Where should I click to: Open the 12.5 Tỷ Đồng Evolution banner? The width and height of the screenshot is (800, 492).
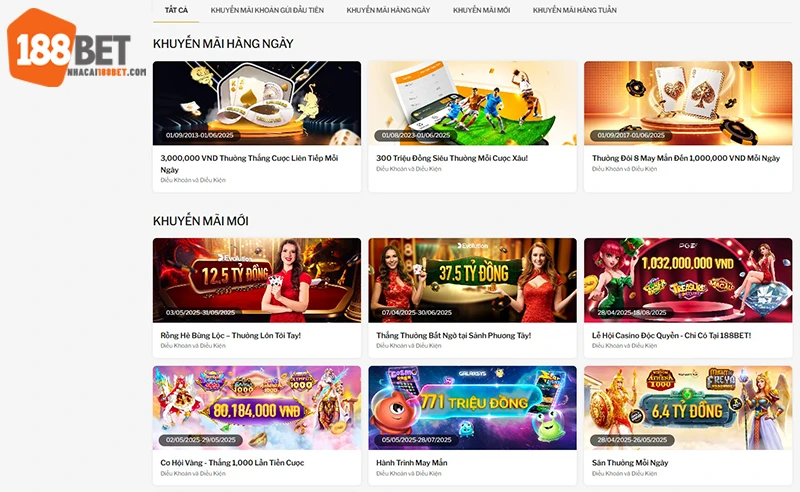tap(257, 280)
